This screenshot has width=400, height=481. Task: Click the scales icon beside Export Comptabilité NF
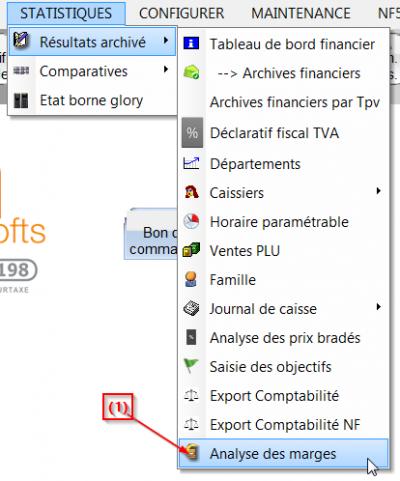point(191,424)
